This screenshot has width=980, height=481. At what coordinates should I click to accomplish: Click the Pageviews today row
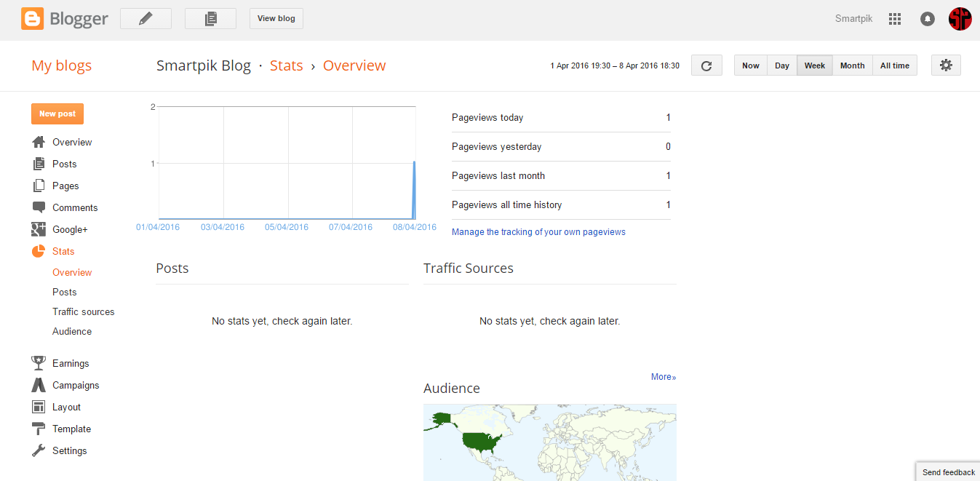[x=561, y=118]
